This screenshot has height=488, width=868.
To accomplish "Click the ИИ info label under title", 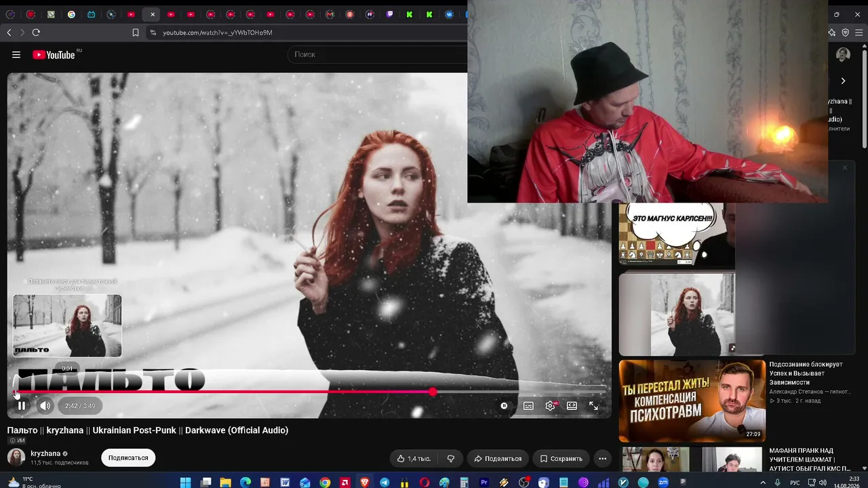I will [17, 441].
